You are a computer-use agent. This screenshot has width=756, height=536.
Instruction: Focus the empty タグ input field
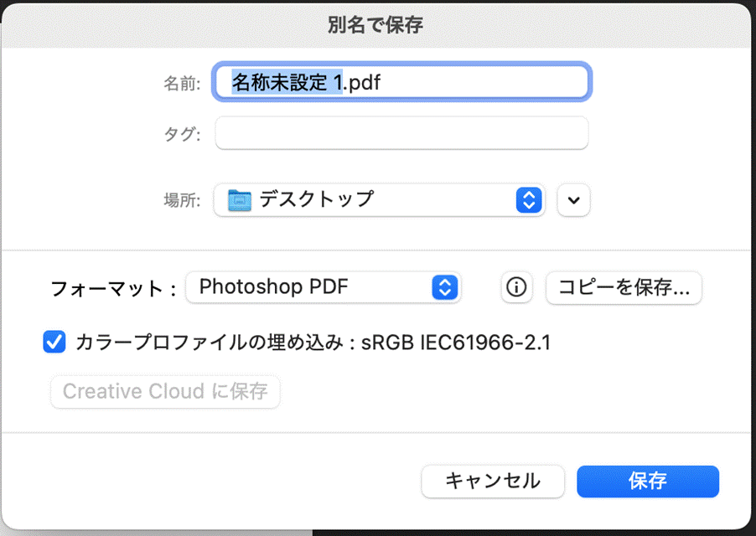[401, 133]
